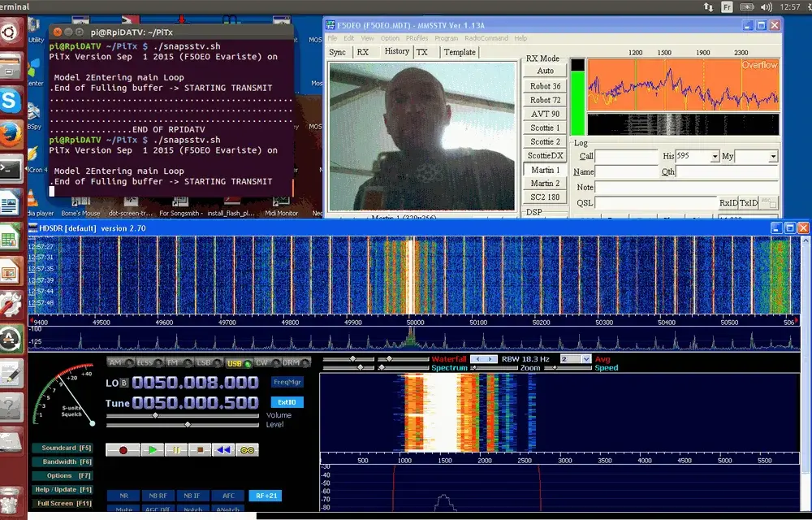Switch to the RX tab in MMSSTV
The width and height of the screenshot is (812, 520).
click(362, 52)
